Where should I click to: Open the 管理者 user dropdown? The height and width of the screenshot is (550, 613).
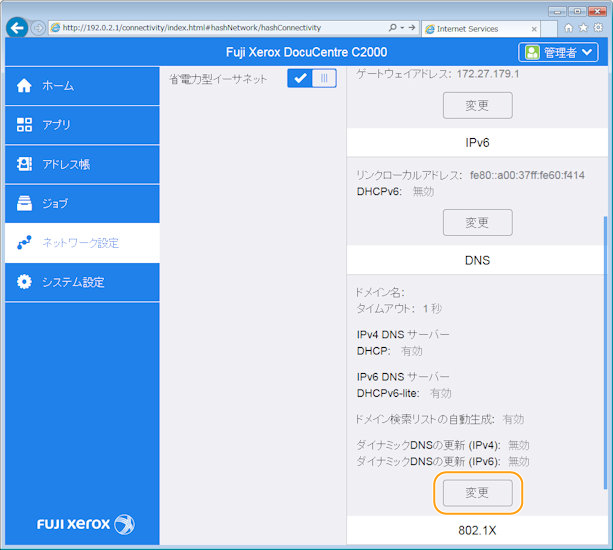point(558,52)
